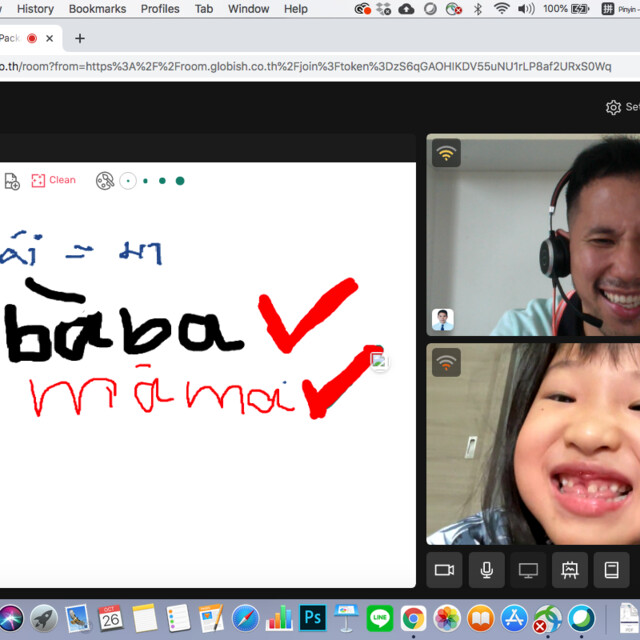The width and height of the screenshot is (640, 640).
Task: Open Launchpad rocket icon in Dock
Action: (44, 618)
